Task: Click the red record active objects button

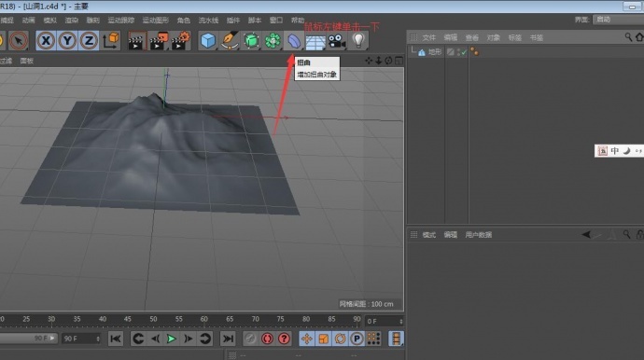Action: pyautogui.click(x=267, y=339)
